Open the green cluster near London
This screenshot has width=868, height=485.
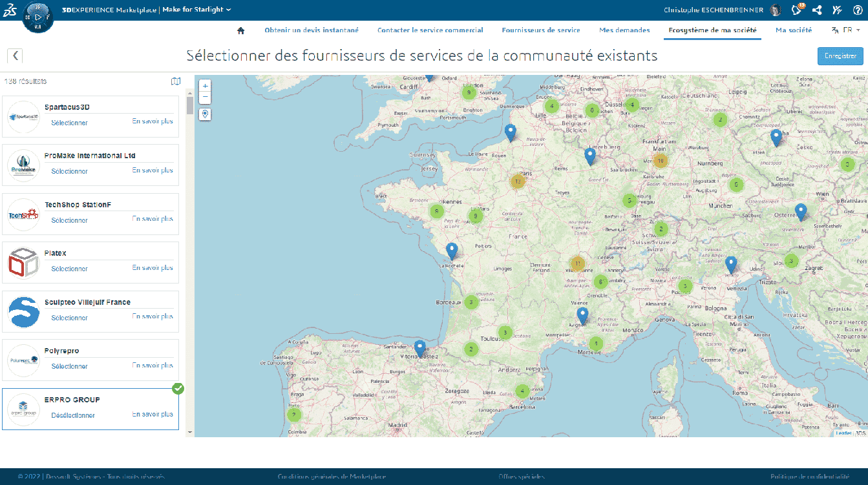pyautogui.click(x=469, y=92)
